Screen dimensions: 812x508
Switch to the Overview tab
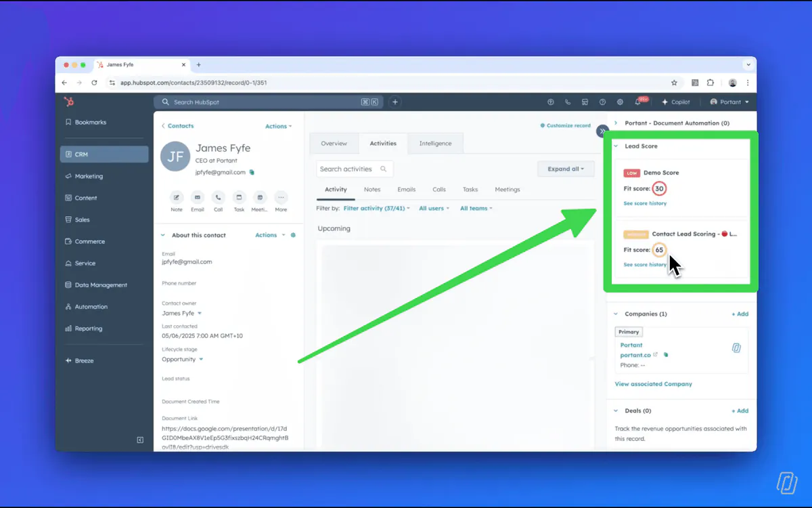point(334,144)
